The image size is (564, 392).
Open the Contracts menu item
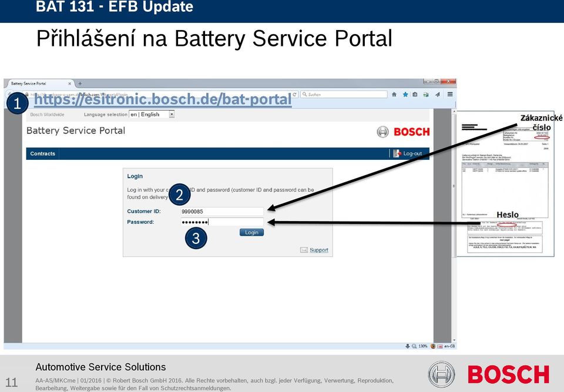(x=42, y=153)
